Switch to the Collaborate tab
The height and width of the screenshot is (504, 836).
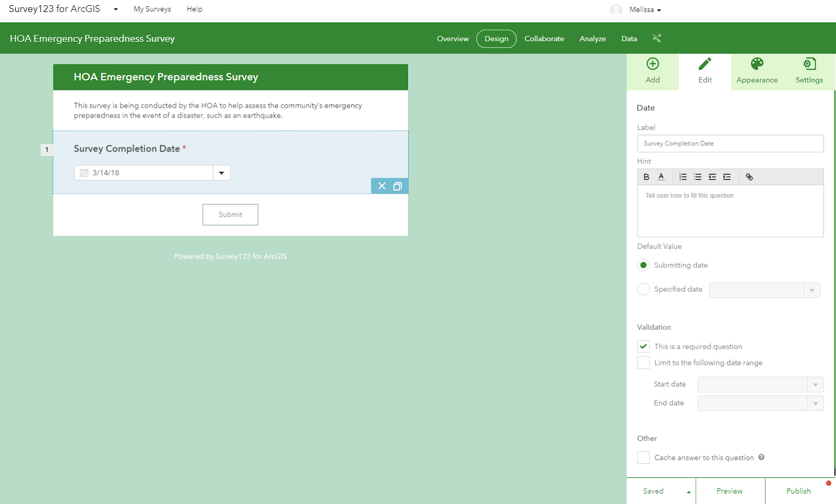coord(544,38)
